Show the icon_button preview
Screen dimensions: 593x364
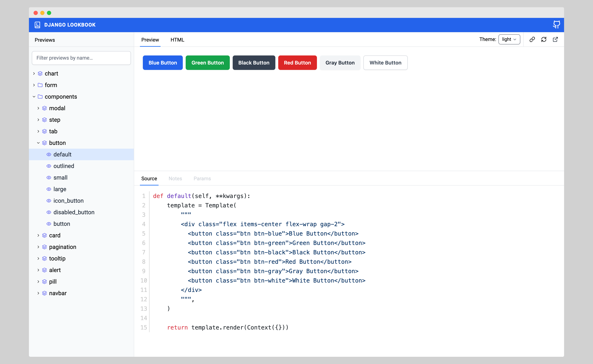[x=68, y=201]
